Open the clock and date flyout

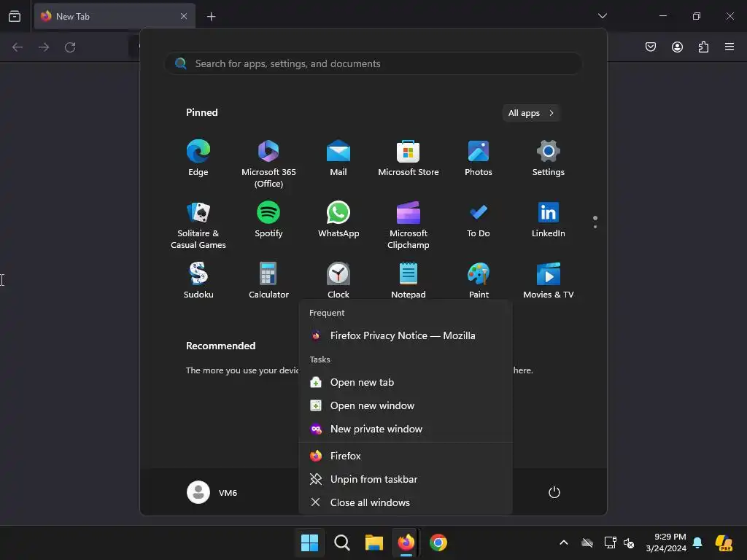(666, 542)
